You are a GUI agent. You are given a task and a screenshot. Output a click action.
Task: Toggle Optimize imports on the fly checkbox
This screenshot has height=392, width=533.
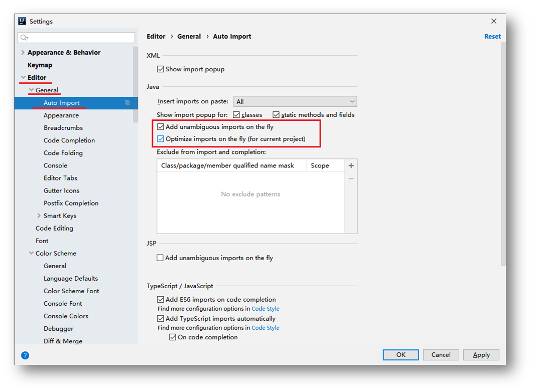tap(161, 139)
